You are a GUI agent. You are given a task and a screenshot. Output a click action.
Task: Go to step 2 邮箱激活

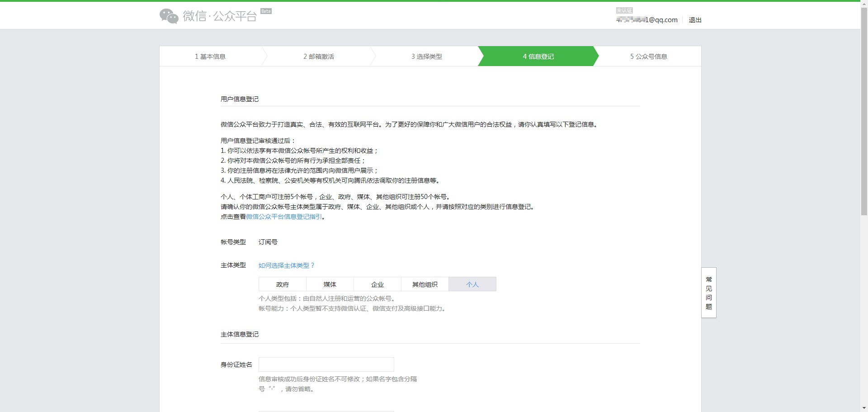click(x=319, y=56)
